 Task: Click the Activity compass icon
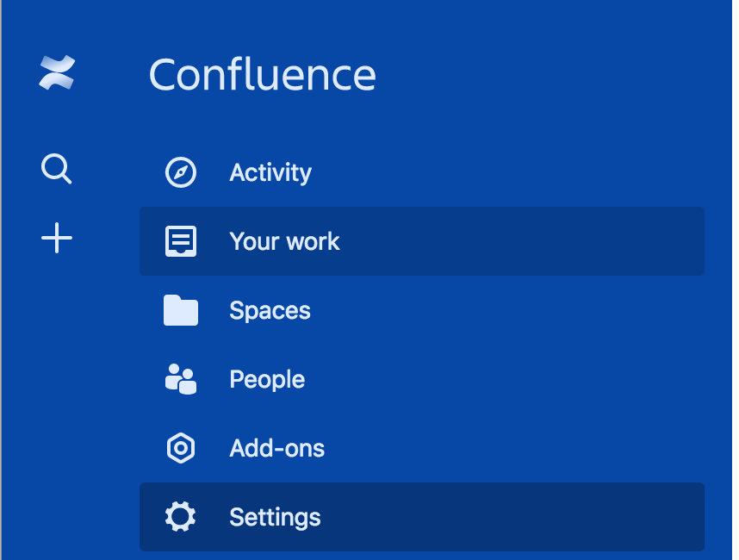pos(181,172)
